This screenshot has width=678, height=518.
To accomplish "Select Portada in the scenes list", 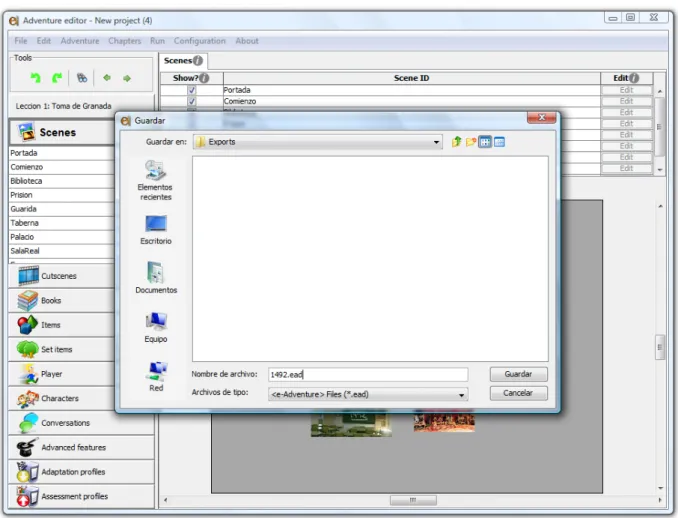I will [61, 153].
